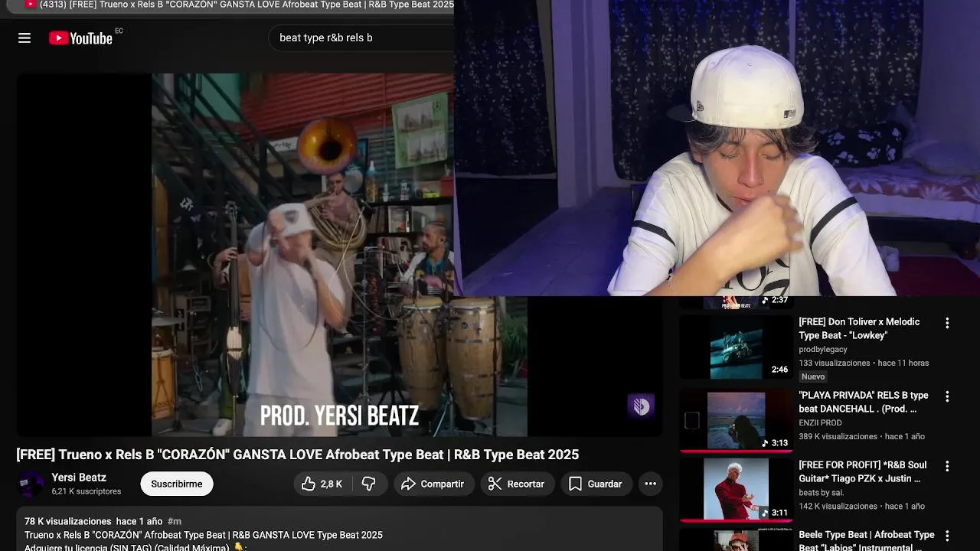Click the #m hashtag in the description
980x551 pixels.
pos(174,521)
